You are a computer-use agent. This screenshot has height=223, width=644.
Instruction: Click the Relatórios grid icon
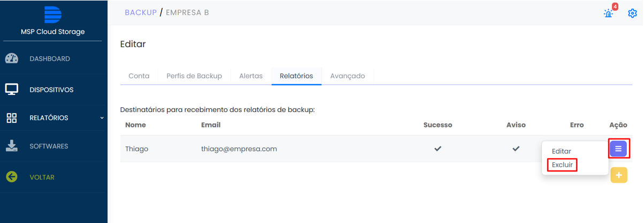click(12, 118)
